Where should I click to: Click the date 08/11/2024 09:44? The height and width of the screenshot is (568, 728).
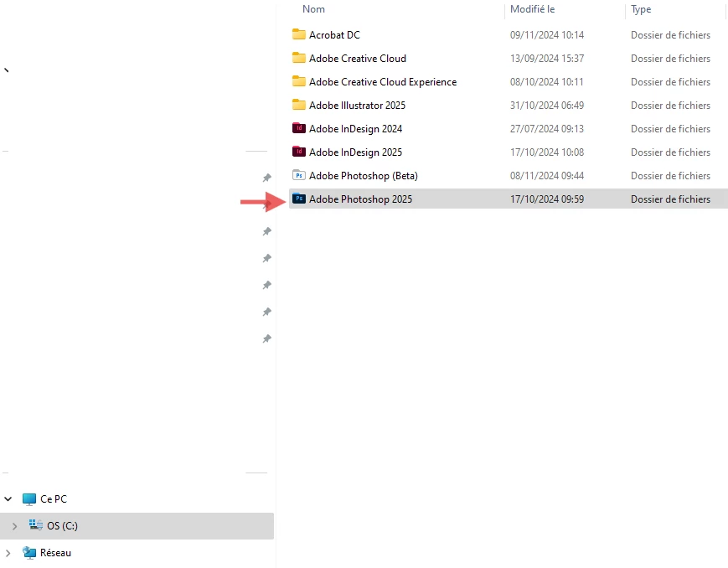[x=546, y=176]
